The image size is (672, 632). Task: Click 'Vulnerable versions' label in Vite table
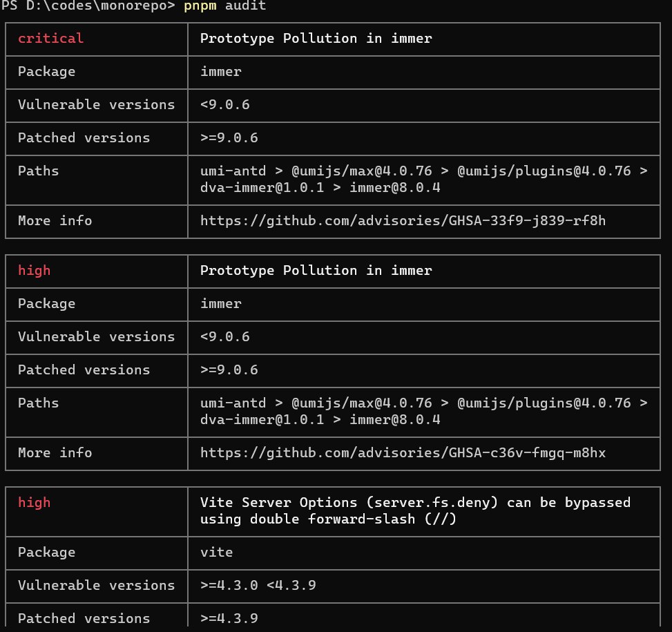click(x=97, y=586)
